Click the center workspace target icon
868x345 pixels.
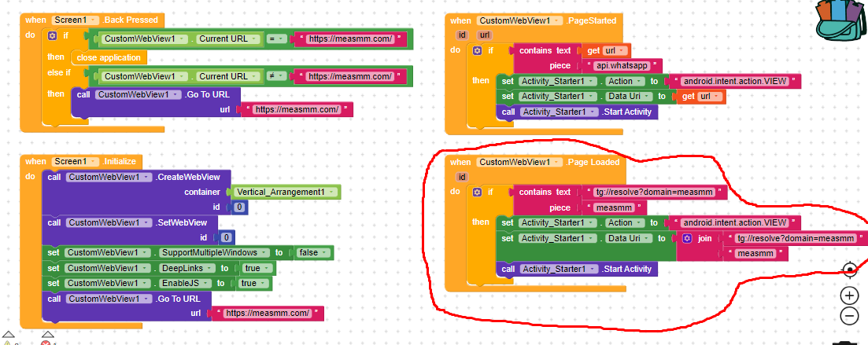pyautogui.click(x=849, y=270)
